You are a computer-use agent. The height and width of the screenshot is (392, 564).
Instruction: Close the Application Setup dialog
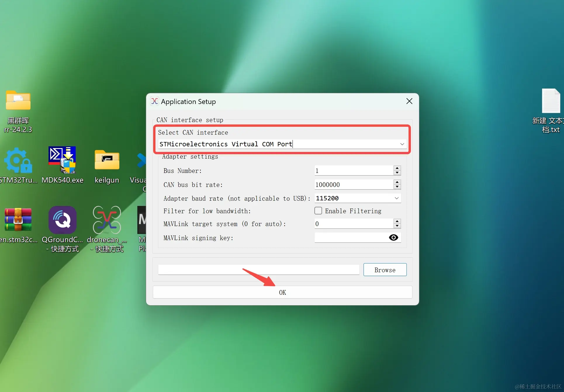pos(409,101)
